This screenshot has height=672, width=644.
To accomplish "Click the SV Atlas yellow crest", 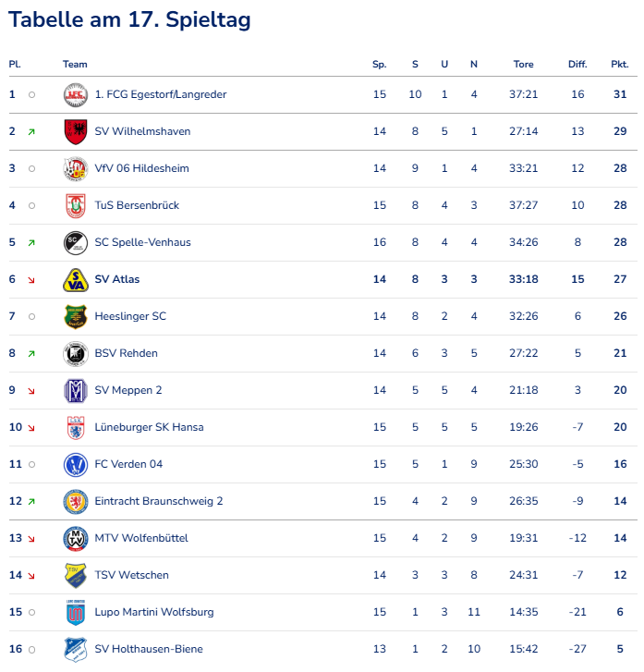I will click(x=75, y=279).
